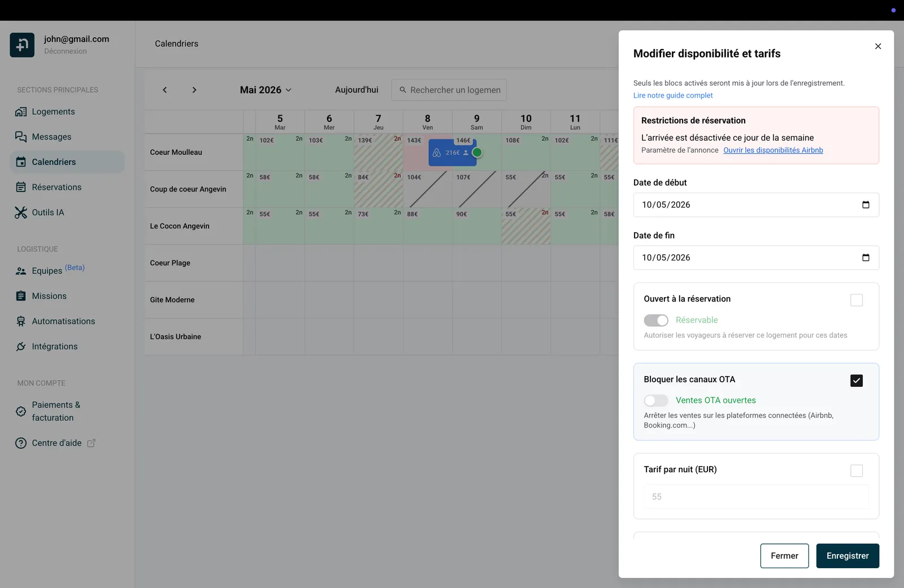Expand the Mai 2026 month dropdown

pos(266,90)
